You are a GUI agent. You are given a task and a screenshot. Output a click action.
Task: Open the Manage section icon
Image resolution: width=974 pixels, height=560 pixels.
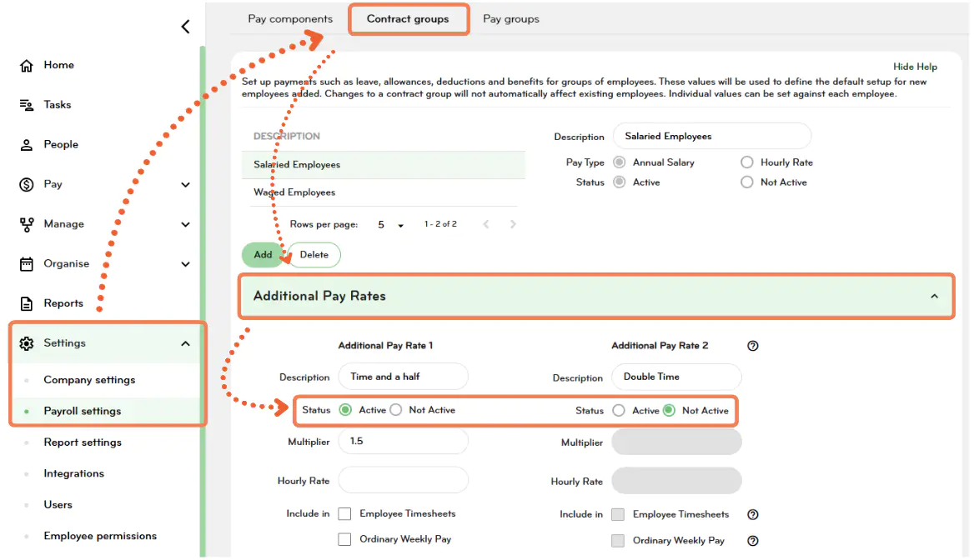click(x=25, y=223)
